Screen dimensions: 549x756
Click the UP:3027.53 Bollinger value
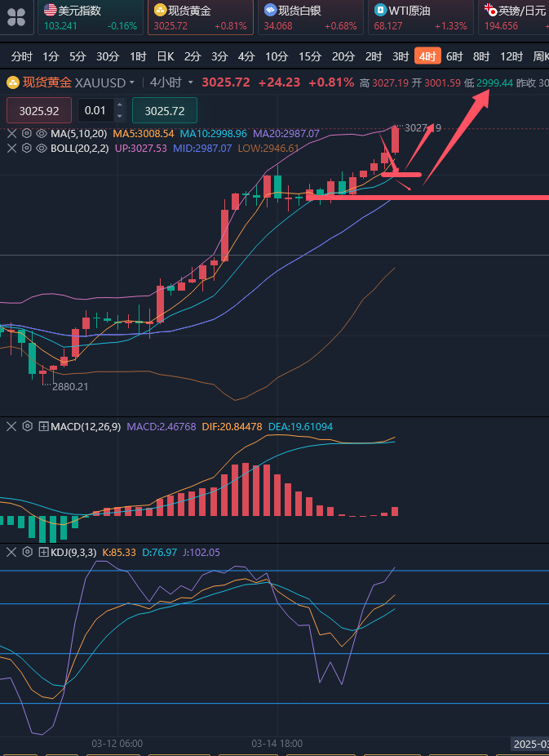[x=140, y=148]
